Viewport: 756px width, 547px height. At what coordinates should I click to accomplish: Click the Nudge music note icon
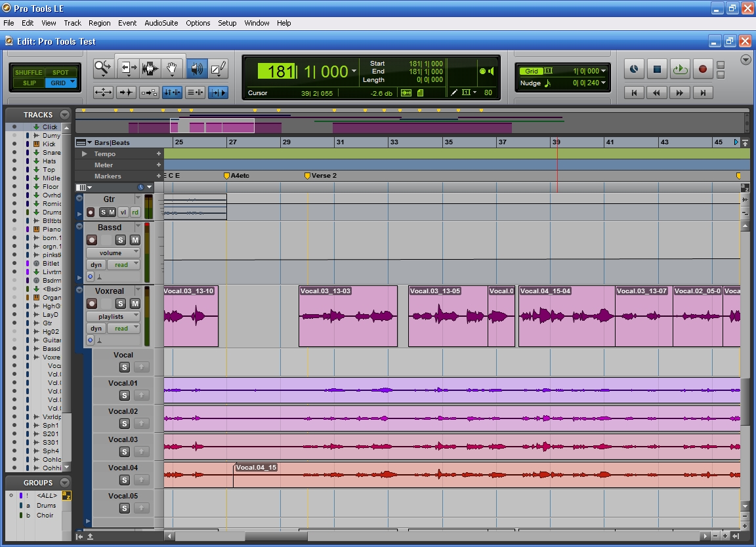[547, 83]
